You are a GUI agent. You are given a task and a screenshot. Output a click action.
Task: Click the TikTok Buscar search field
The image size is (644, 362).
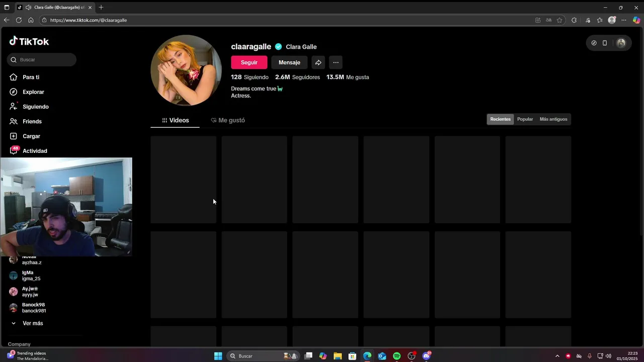pyautogui.click(x=42, y=60)
